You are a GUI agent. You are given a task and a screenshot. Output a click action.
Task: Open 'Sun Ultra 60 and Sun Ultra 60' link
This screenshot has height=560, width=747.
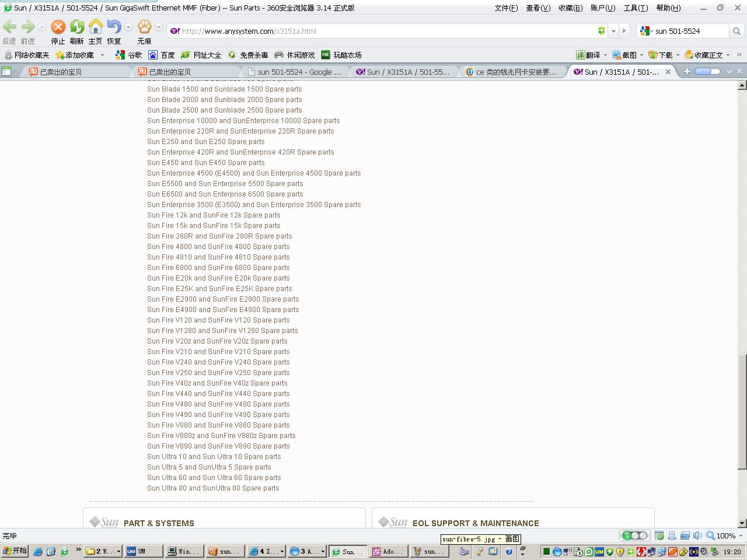pyautogui.click(x=214, y=478)
